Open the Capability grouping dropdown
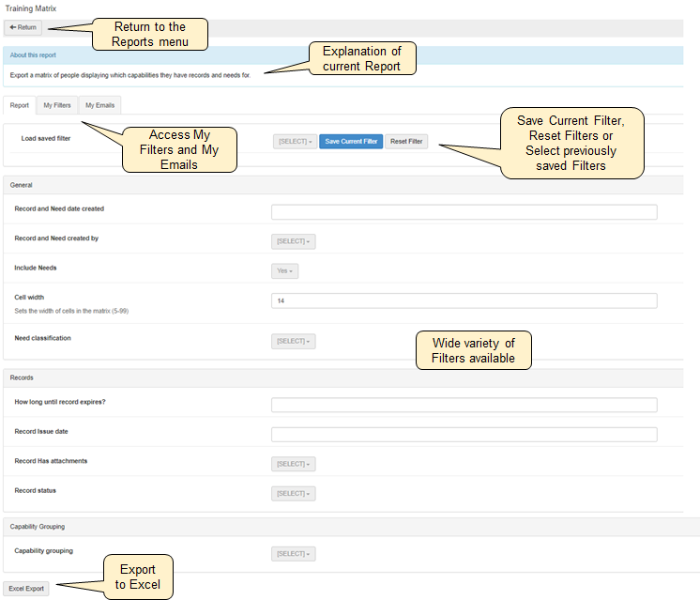Viewport: 700px width, 600px height. [294, 554]
